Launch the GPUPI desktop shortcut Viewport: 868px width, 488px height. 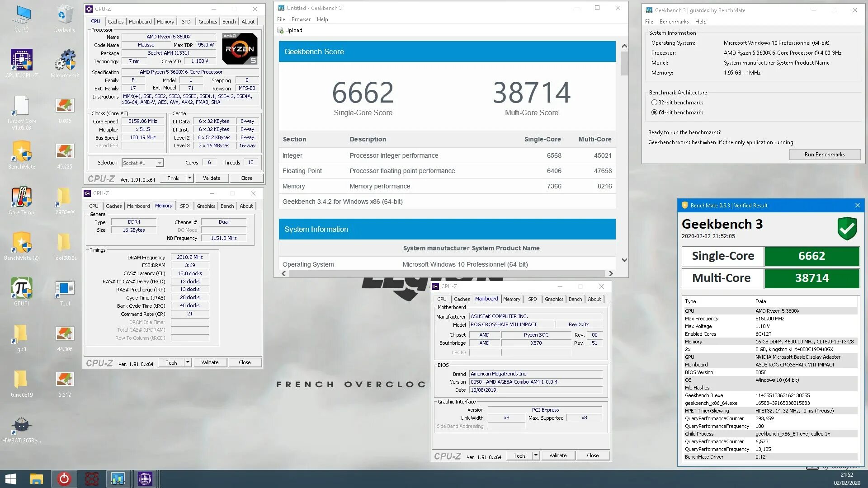point(21,288)
